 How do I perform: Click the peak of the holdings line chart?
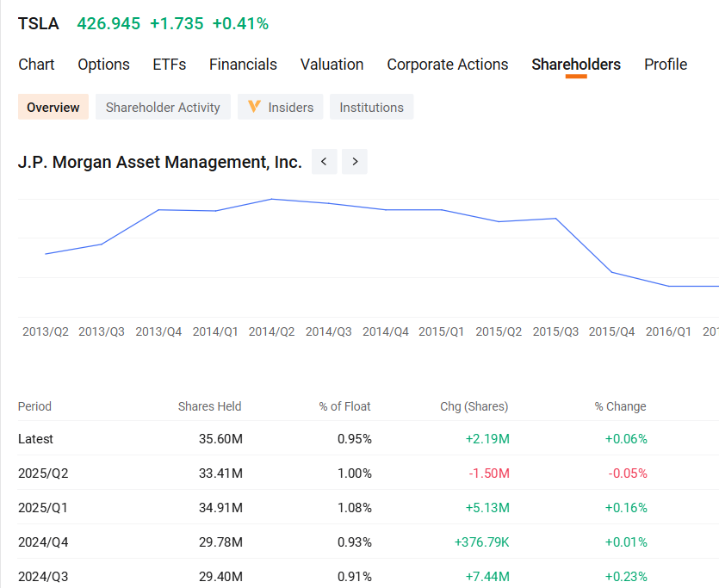[x=273, y=199]
